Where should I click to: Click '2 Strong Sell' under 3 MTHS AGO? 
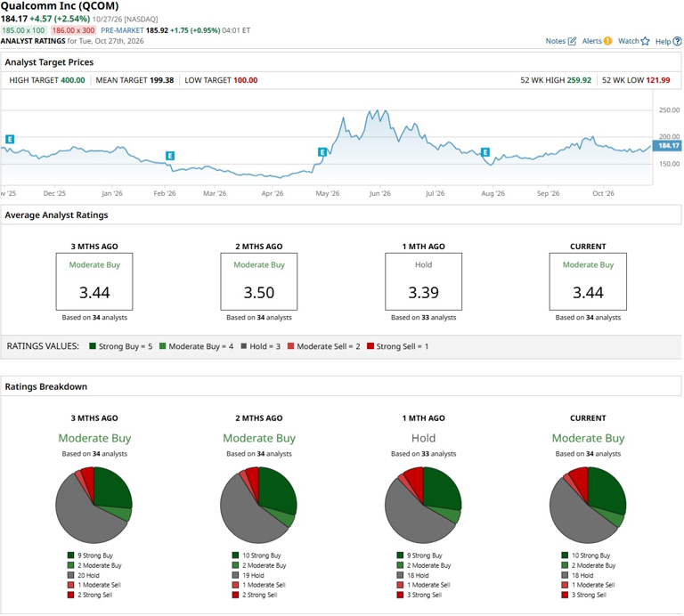pyautogui.click(x=95, y=595)
